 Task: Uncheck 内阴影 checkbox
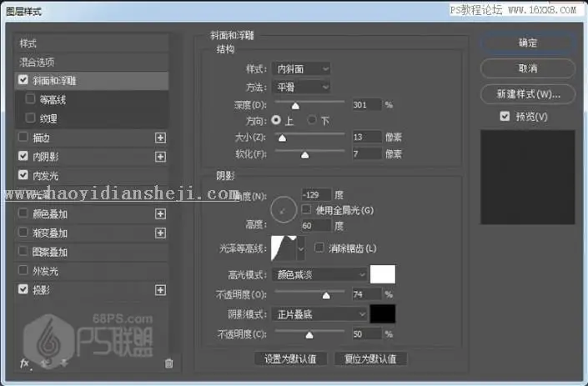click(23, 156)
